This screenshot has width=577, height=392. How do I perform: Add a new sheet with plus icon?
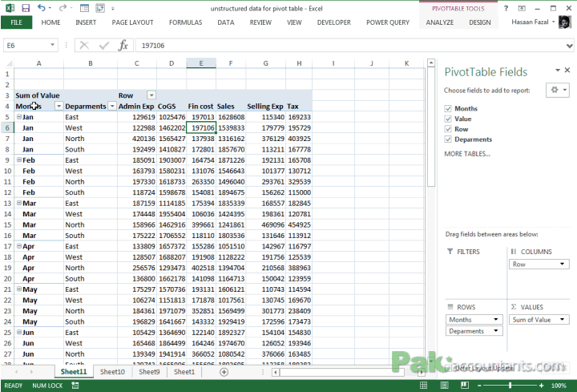(224, 372)
